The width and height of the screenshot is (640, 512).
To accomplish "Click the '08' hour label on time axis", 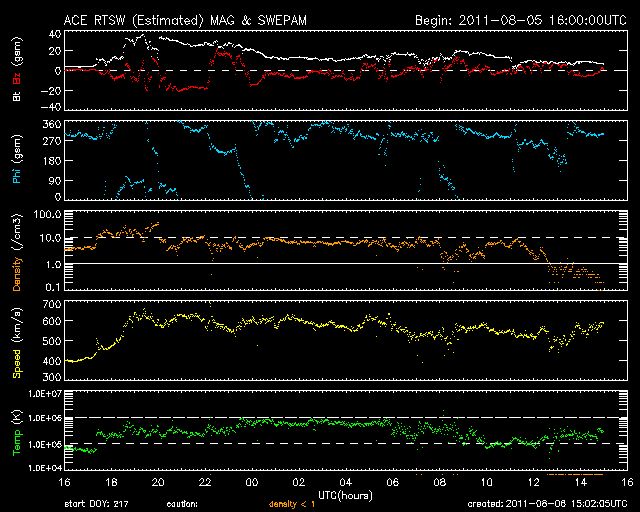I will [440, 482].
